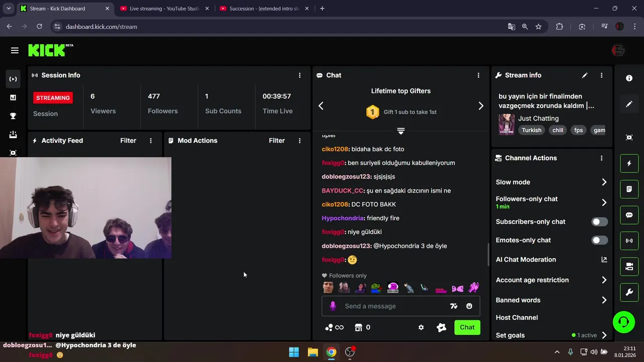This screenshot has height=362, width=644.
Task: Toggle Subscribers-only chat switch
Action: click(x=600, y=222)
